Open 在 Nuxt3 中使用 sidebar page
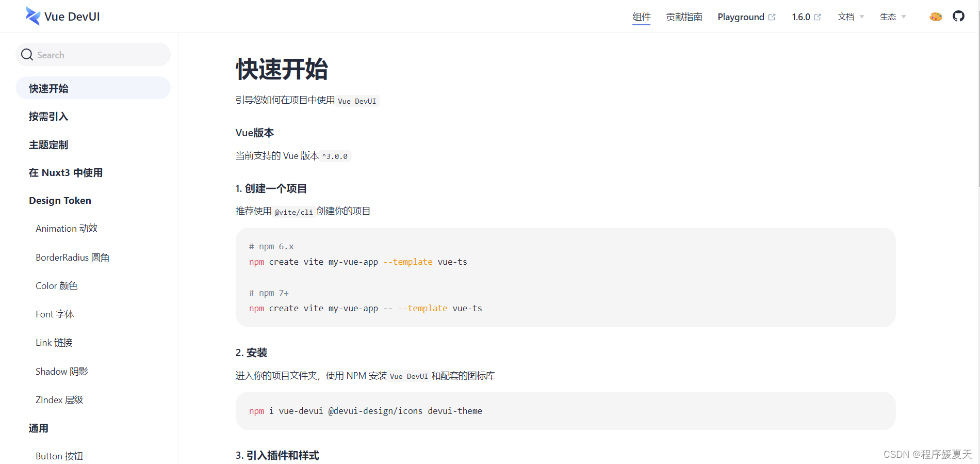This screenshot has width=980, height=464. pos(66,173)
